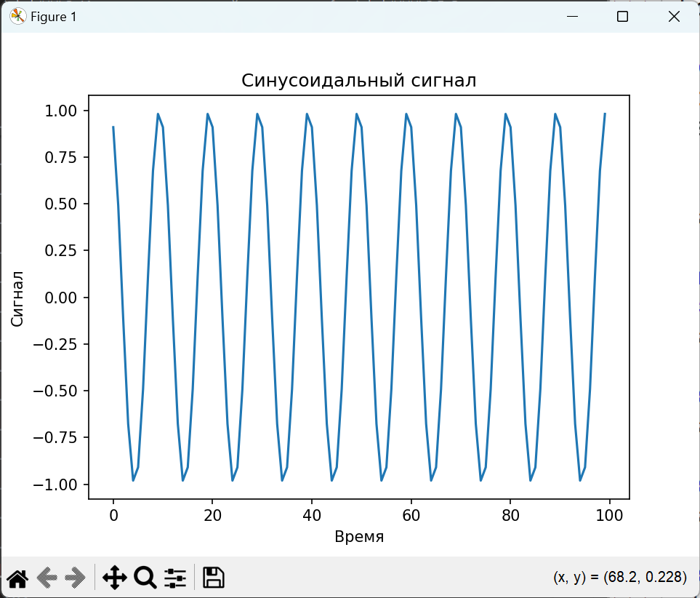Image resolution: width=700 pixels, height=598 pixels.
Task: Go back to the previous view
Action: [x=47, y=578]
